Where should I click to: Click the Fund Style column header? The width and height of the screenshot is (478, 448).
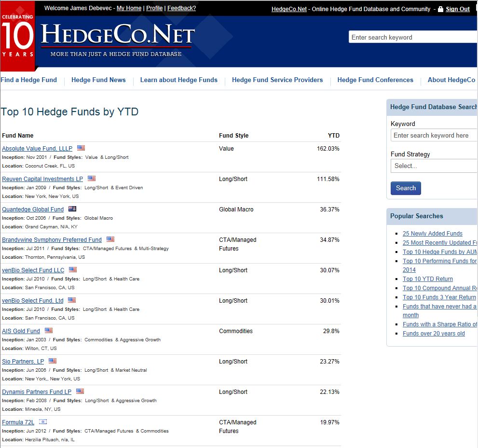click(233, 136)
